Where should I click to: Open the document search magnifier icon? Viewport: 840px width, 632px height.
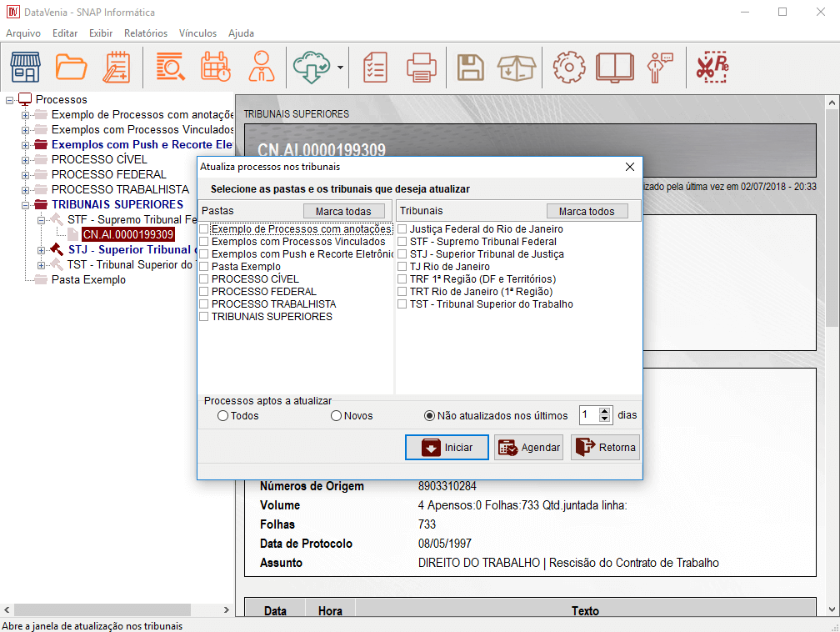pos(170,67)
